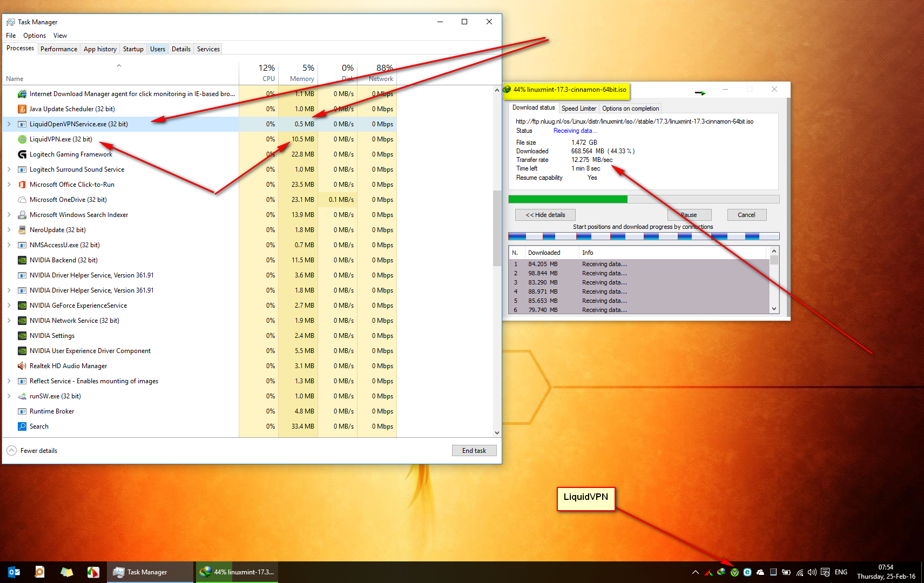Click the Internet Download Manager tray icon
This screenshot has height=583, width=924.
click(721, 572)
